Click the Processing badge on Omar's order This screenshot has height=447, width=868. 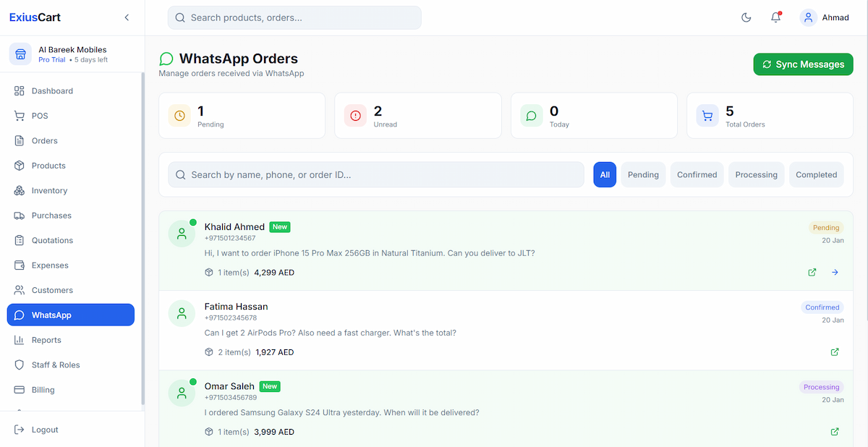(x=822, y=387)
